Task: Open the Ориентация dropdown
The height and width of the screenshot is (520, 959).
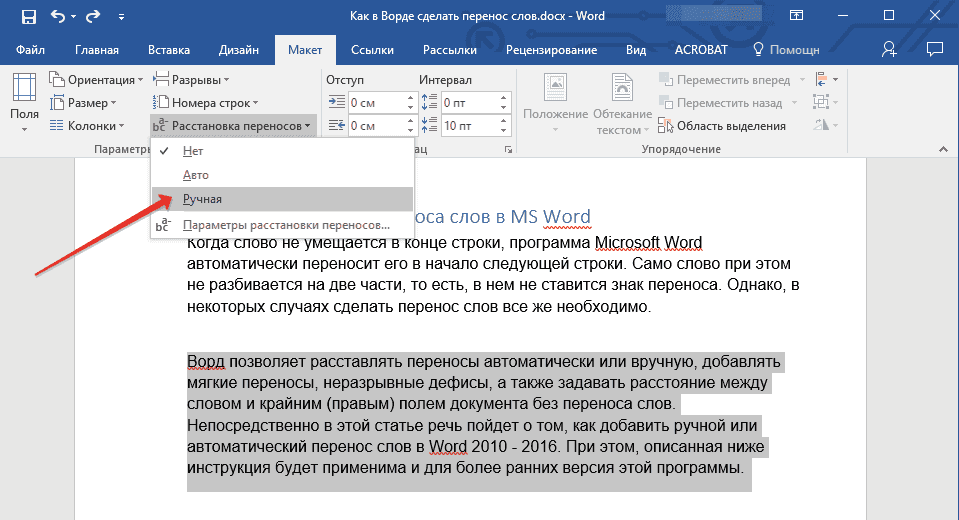Action: point(97,80)
